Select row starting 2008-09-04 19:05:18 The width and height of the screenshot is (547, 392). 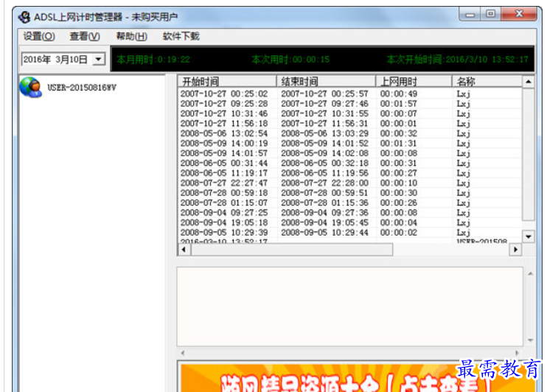coord(350,223)
